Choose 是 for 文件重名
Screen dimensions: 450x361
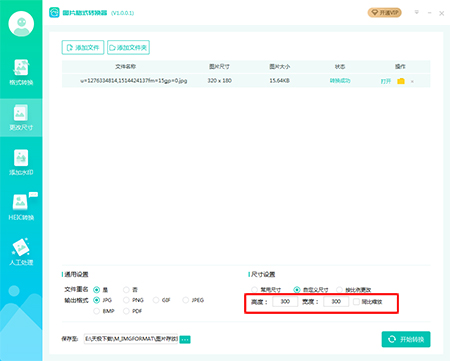(97, 290)
